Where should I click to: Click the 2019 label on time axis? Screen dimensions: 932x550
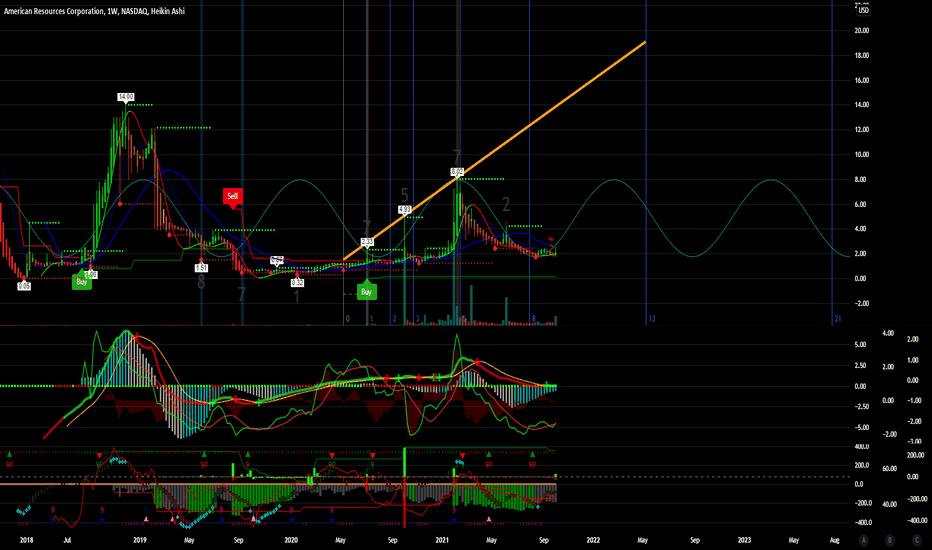pyautogui.click(x=140, y=540)
